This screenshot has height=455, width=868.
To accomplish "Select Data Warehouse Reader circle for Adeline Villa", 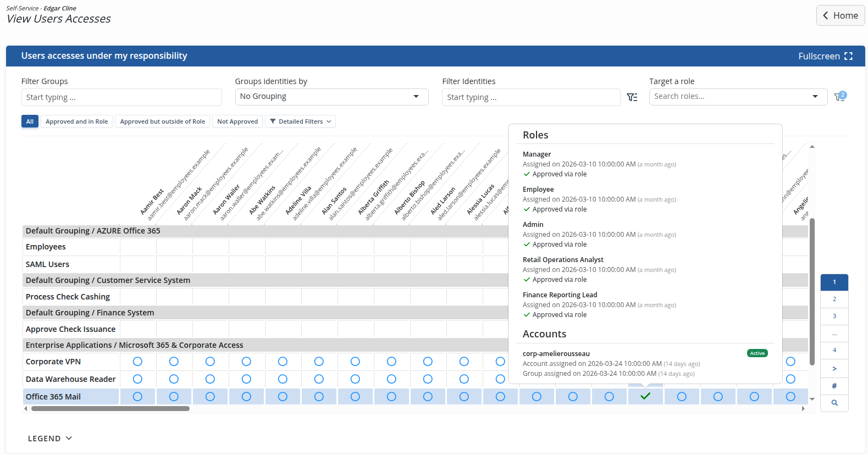I will [x=283, y=379].
